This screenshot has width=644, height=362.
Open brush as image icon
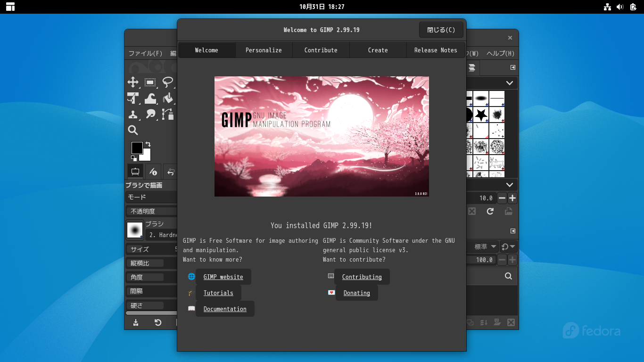point(509,211)
